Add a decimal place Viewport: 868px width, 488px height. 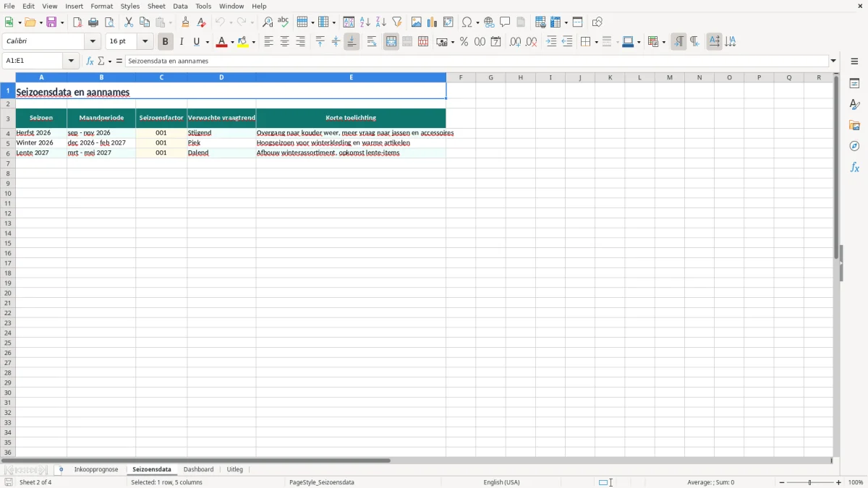pos(515,42)
